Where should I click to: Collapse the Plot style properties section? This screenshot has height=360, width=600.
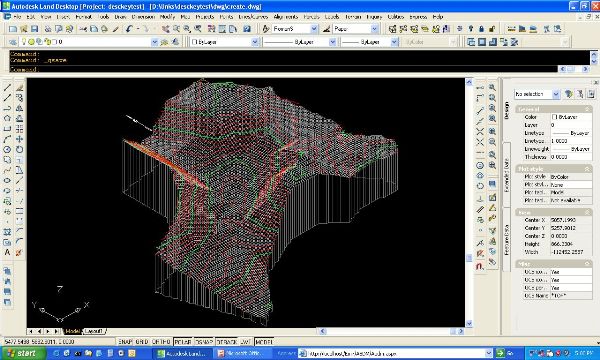coord(587,169)
